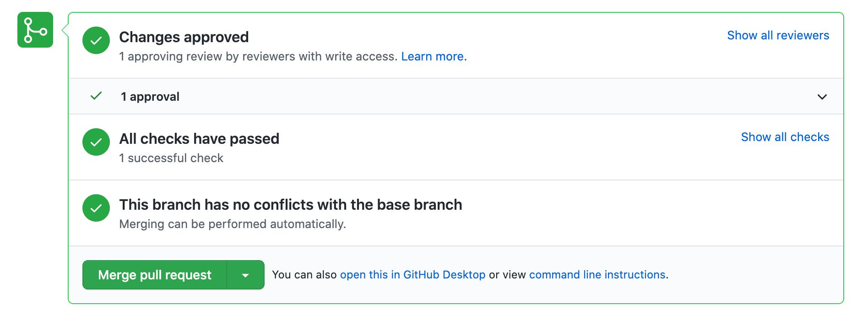This screenshot has height=316, width=868.
Task: Click the 1 successful check text
Action: pyautogui.click(x=171, y=158)
